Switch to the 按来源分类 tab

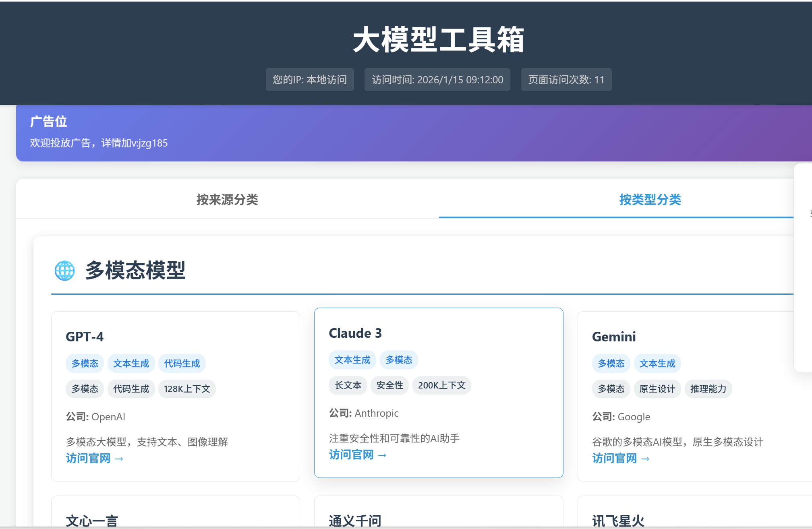point(227,199)
